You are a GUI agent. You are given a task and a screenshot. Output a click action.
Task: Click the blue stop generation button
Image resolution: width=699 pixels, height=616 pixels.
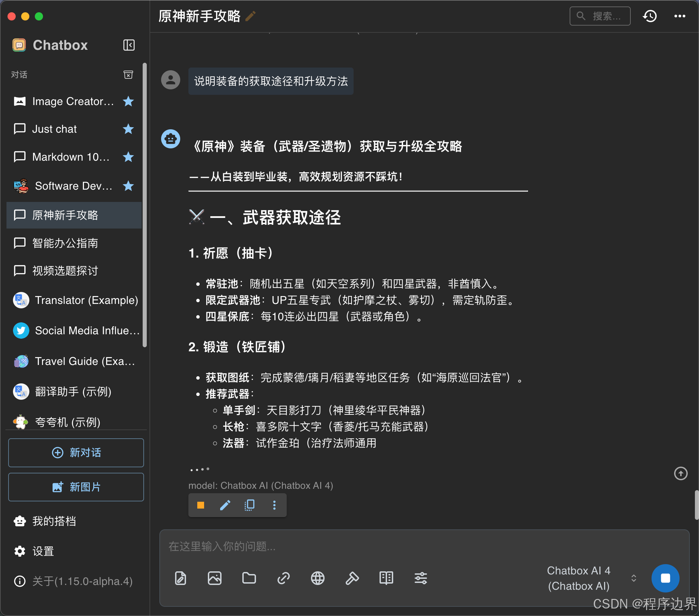coord(666,578)
